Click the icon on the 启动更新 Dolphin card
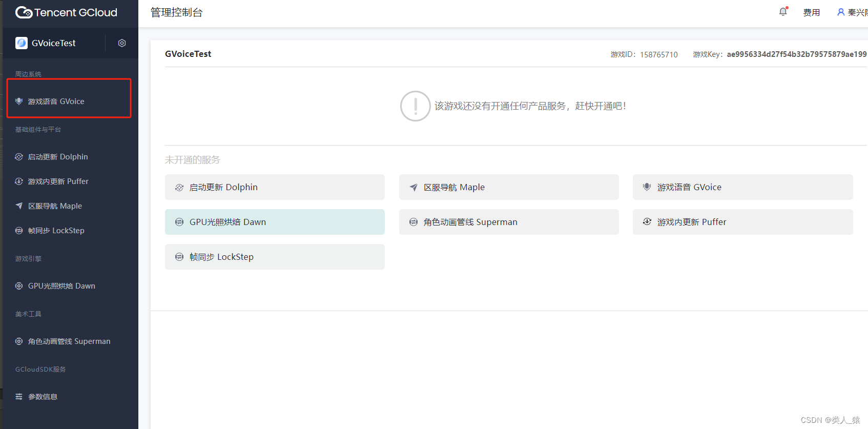The image size is (868, 429). pyautogui.click(x=179, y=188)
